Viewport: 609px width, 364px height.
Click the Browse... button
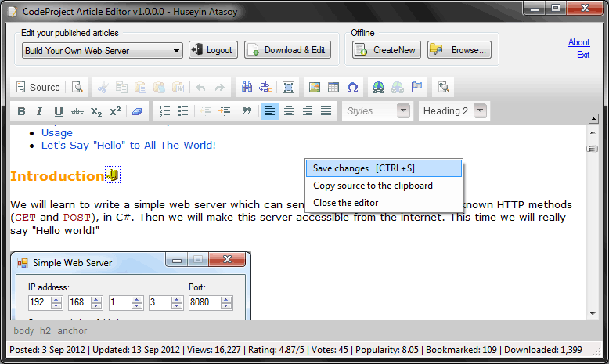459,50
